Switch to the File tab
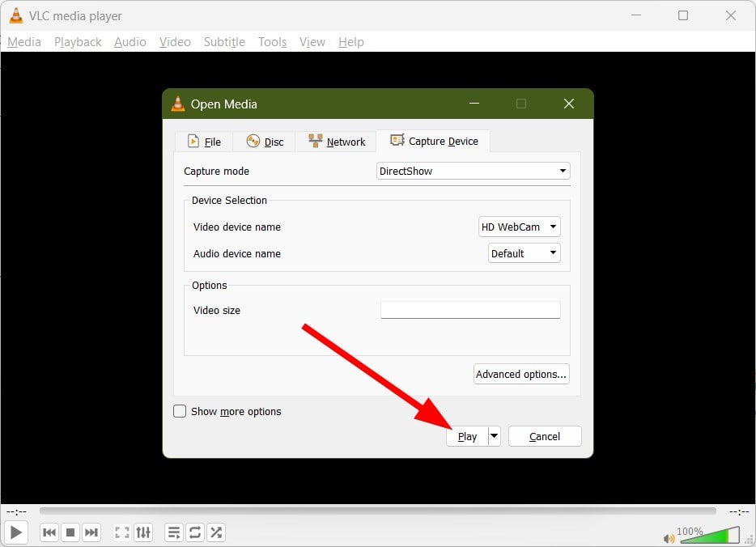The height and width of the screenshot is (547, 756). click(x=204, y=142)
